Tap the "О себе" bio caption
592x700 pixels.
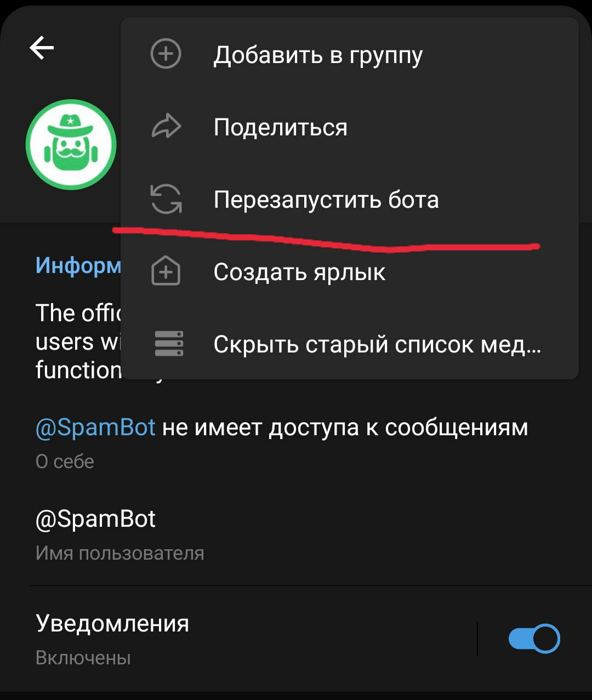(65, 462)
